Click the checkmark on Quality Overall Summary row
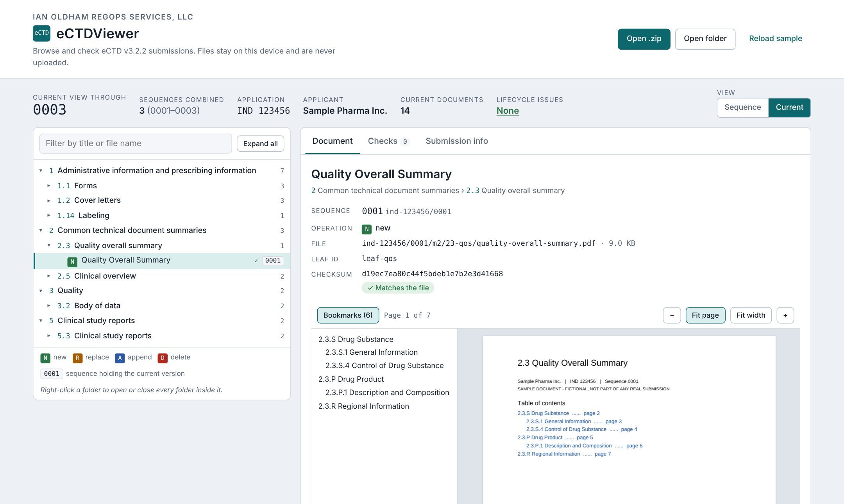This screenshot has height=504, width=844. [256, 261]
